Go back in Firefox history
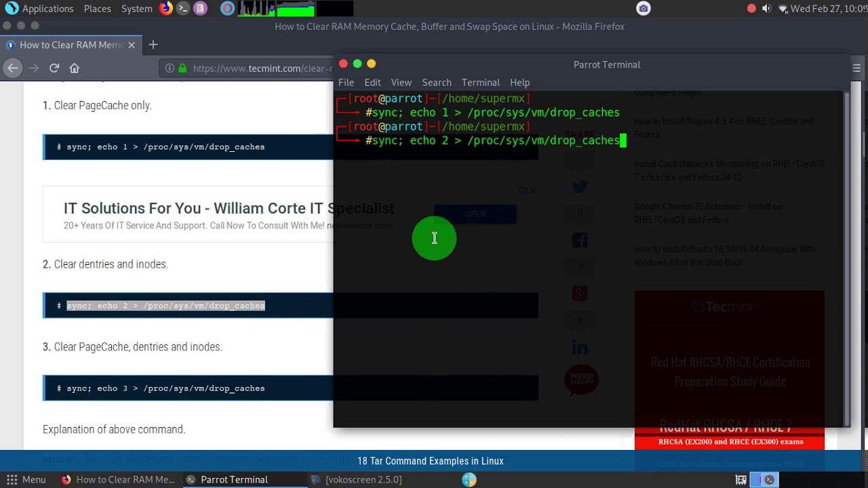Viewport: 868px width, 488px height. click(13, 68)
